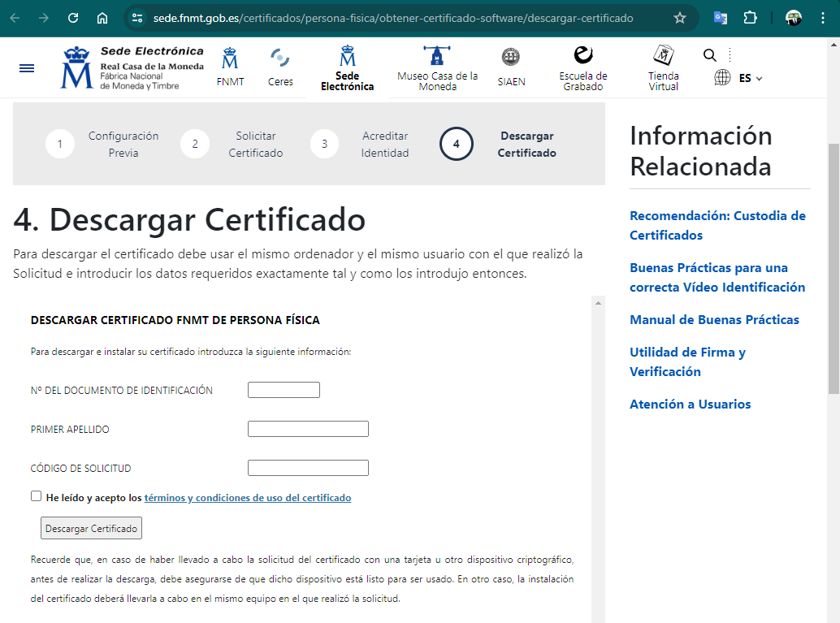Open the Tienda Virtual shop icon

(x=663, y=56)
